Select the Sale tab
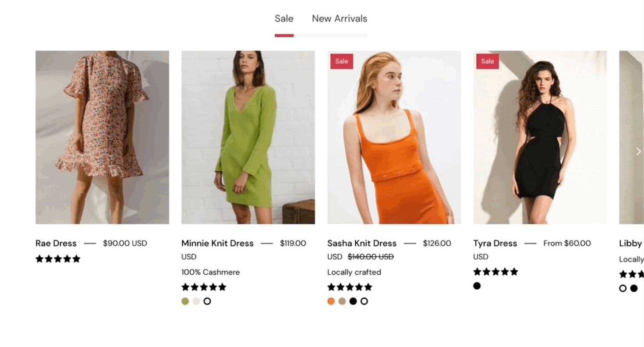This screenshot has width=644, height=347. pyautogui.click(x=284, y=19)
